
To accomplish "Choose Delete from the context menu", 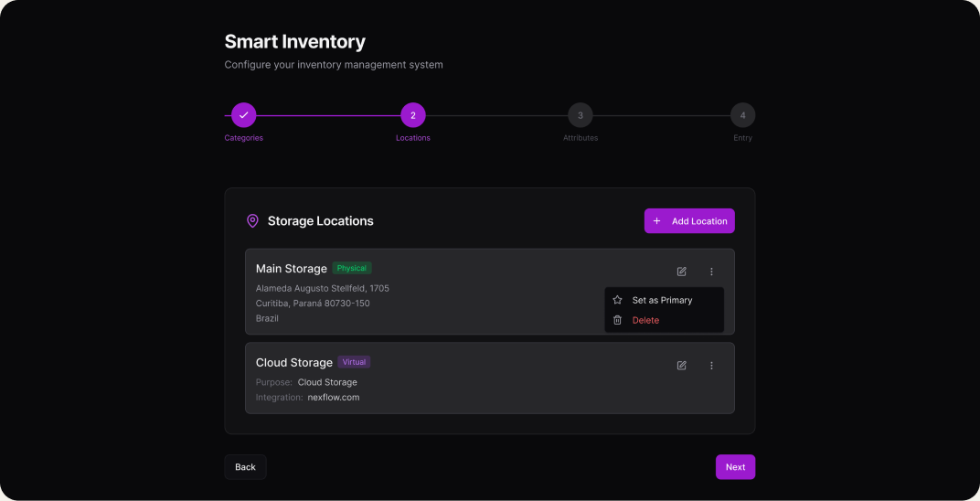I will [x=664, y=320].
